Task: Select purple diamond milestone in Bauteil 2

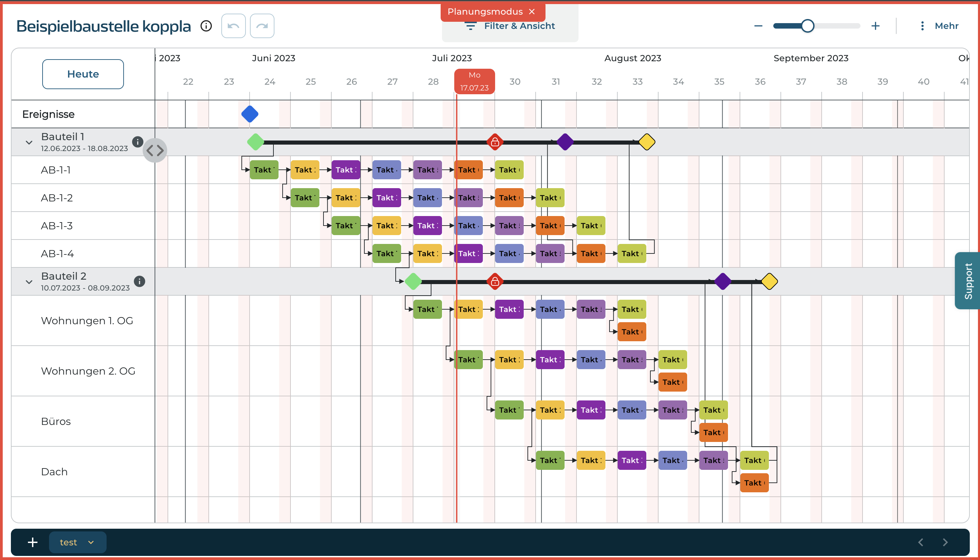Action: 723,282
